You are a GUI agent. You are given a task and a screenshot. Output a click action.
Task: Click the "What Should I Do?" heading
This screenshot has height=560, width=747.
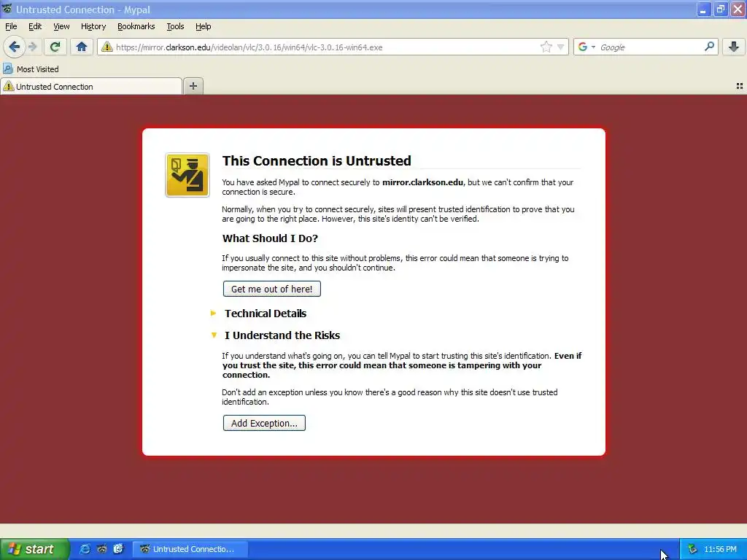(x=270, y=238)
